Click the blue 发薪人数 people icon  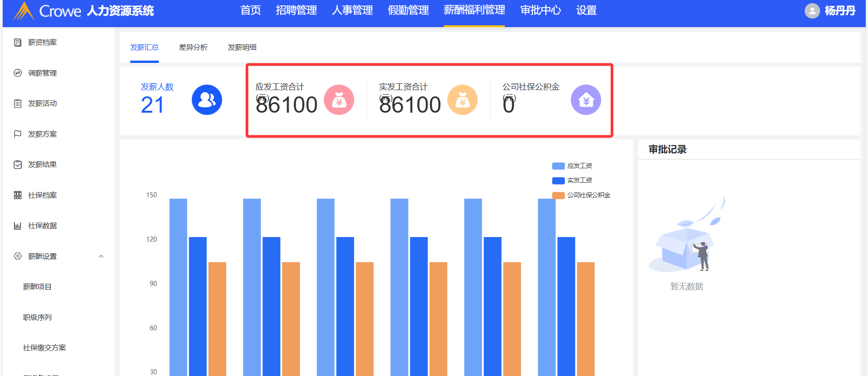(x=207, y=100)
